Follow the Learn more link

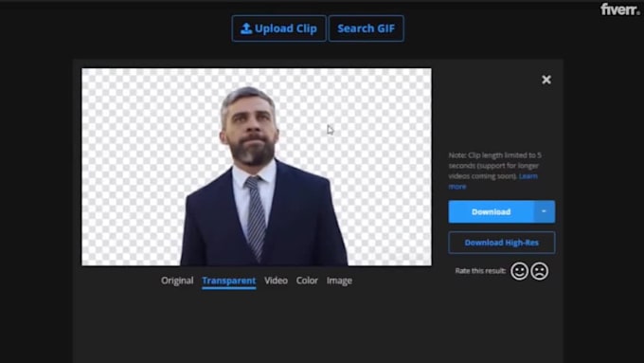point(528,176)
